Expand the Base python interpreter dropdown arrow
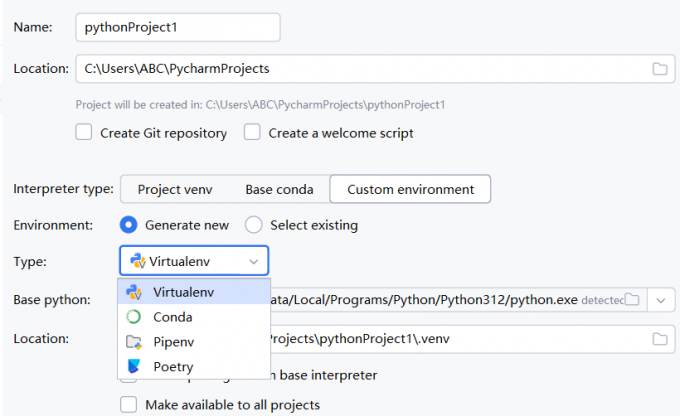The width and height of the screenshot is (680, 416). 661,300
